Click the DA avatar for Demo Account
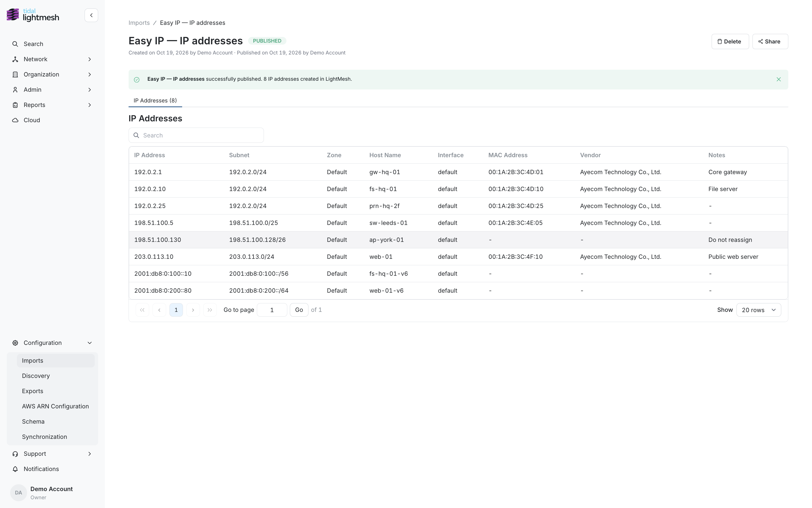 tap(18, 492)
